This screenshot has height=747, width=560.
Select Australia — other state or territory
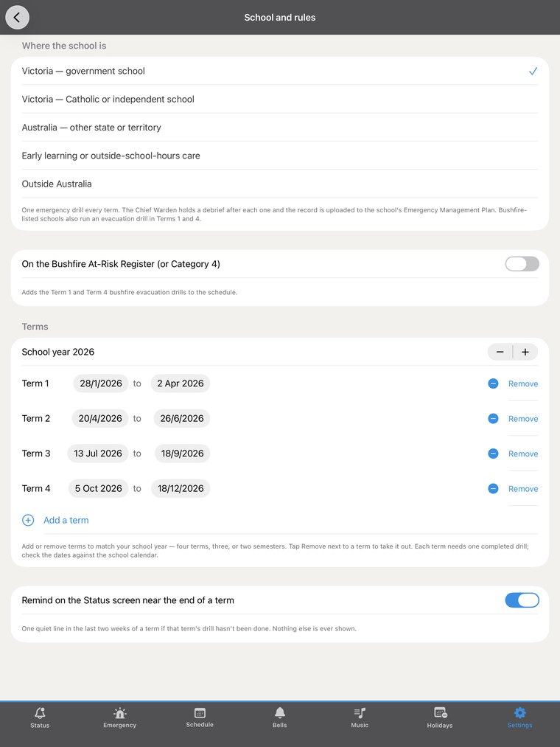(280, 127)
